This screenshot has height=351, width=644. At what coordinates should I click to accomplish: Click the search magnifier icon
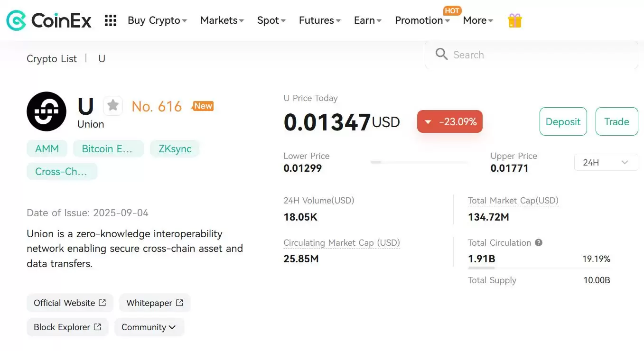(442, 55)
